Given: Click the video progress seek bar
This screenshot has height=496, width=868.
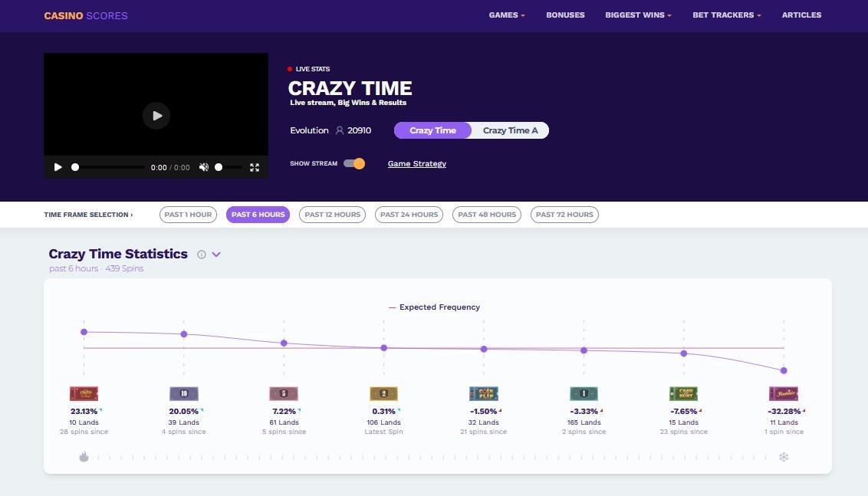Looking at the screenshot, I should coord(108,167).
